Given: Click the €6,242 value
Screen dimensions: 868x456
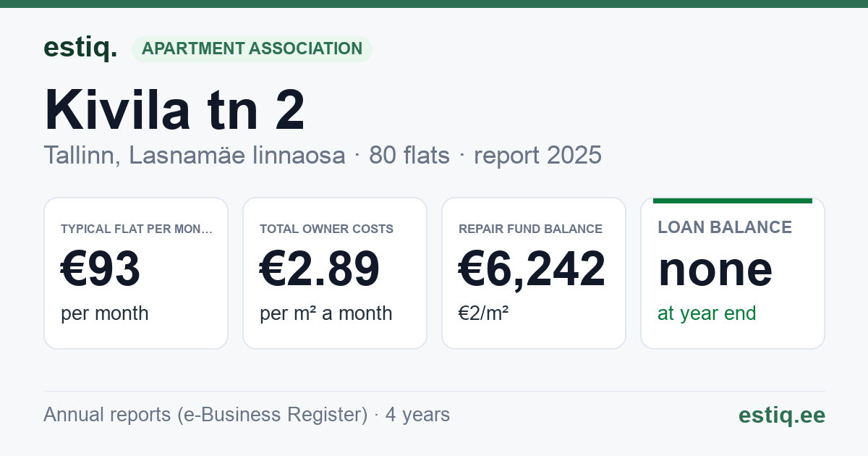Looking at the screenshot, I should coord(532,269).
